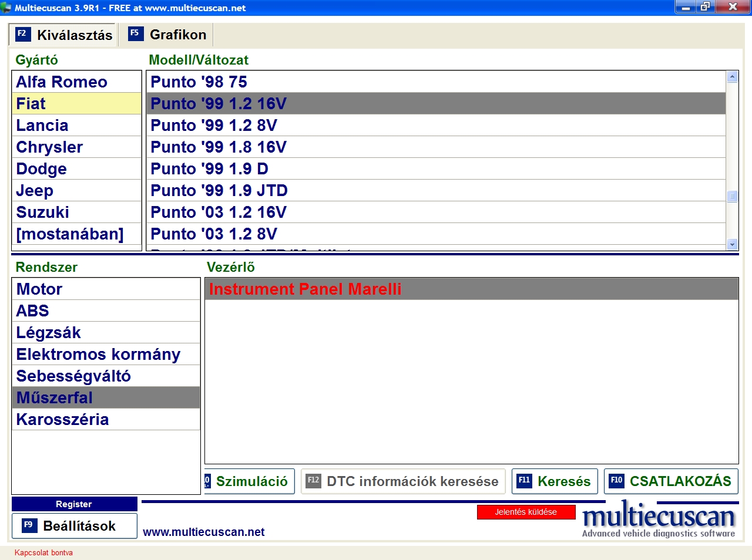Image resolution: width=752 pixels, height=560 pixels.
Task: Choose Elektromos kormány system
Action: coord(106,354)
